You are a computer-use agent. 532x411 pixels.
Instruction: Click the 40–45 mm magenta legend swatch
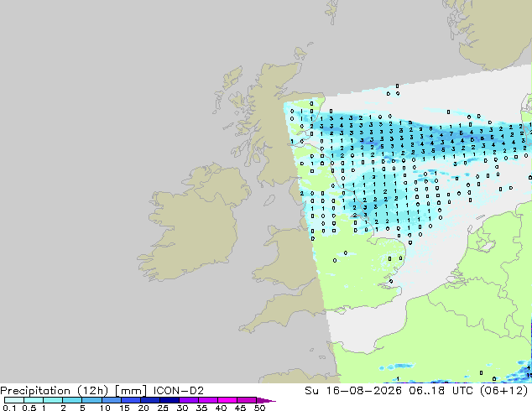pyautogui.click(x=227, y=400)
